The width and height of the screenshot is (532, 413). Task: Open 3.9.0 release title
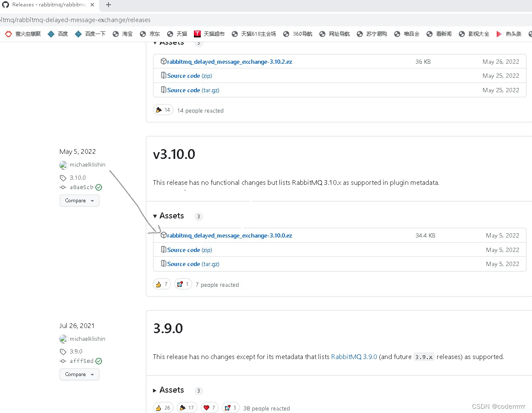(168, 328)
